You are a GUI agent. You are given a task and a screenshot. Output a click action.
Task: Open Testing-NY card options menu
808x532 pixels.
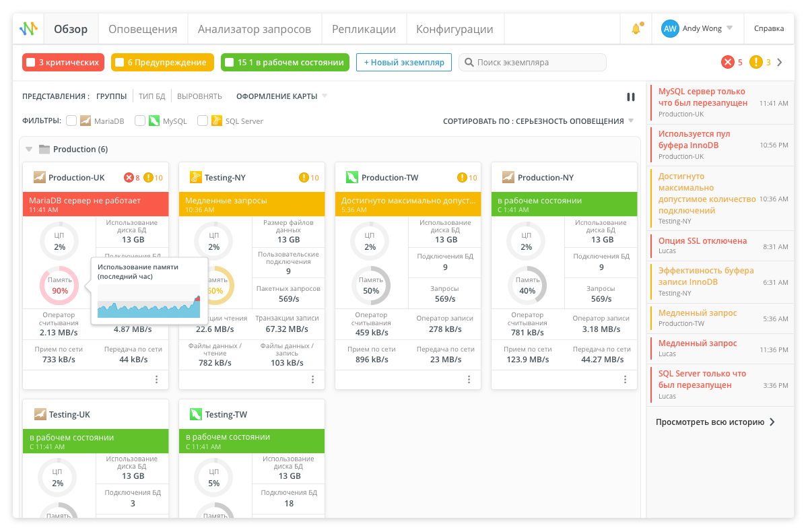point(312,380)
